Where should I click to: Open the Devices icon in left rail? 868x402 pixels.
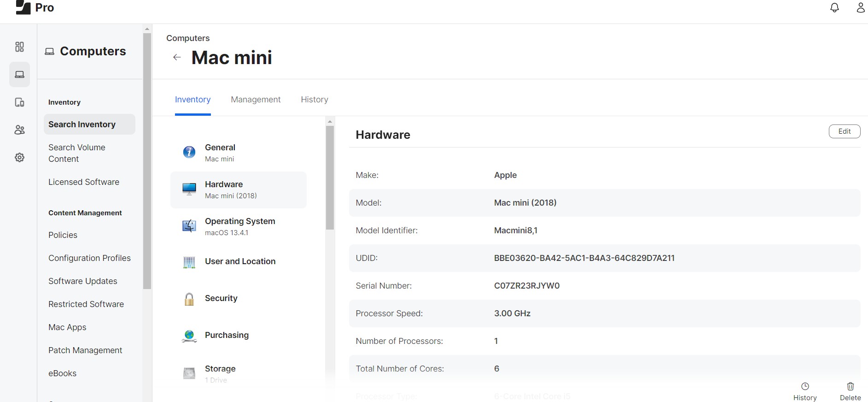click(19, 102)
